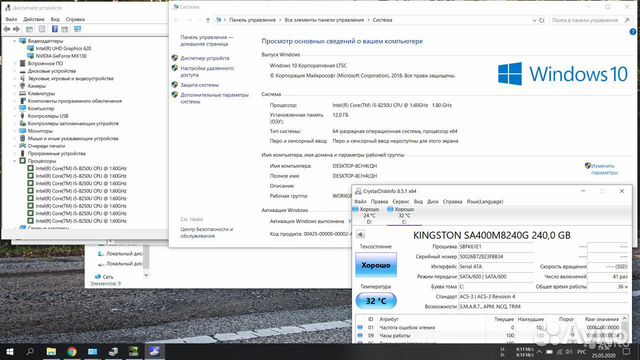Expand Контроллеры USB category
Image resolution: width=640 pixels, height=360 pixels.
14,116
